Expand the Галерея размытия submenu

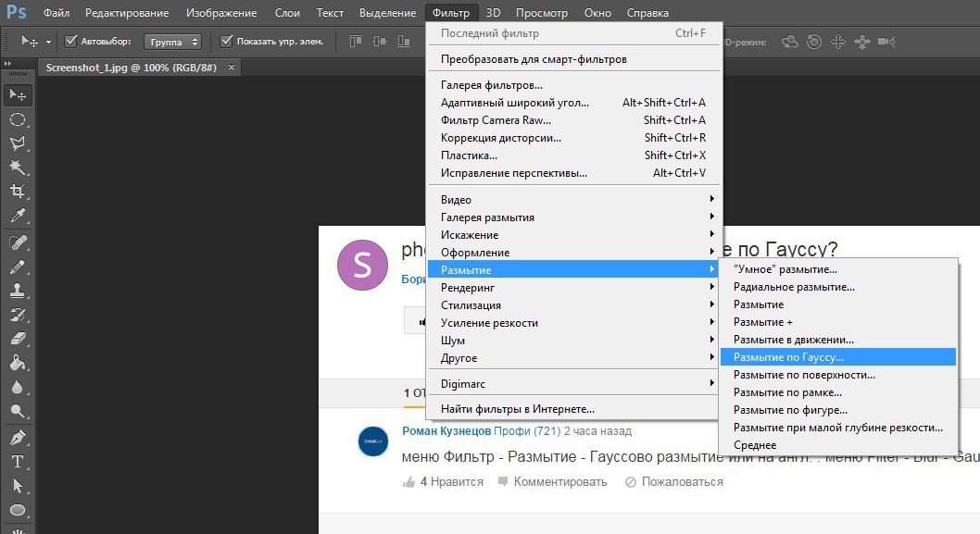pos(573,217)
